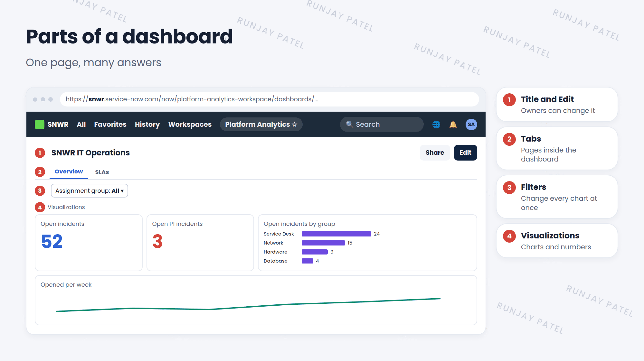Click the Edit button
Viewport: 644px width, 361px height.
click(x=466, y=153)
